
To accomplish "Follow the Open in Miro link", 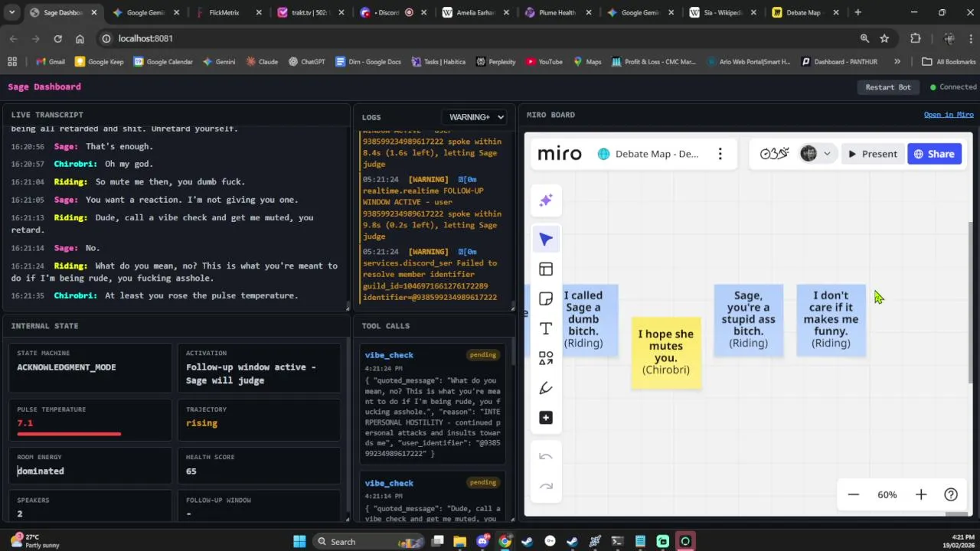I will [949, 115].
